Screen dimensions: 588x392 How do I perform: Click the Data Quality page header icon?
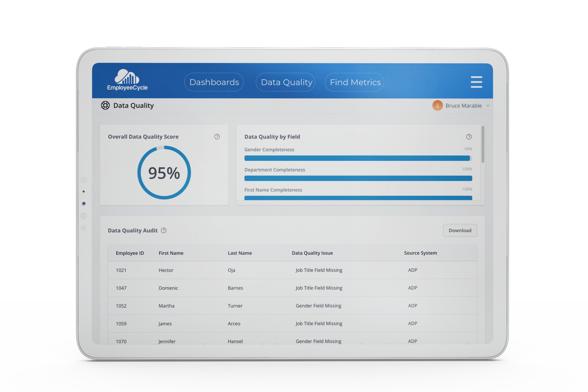[105, 105]
